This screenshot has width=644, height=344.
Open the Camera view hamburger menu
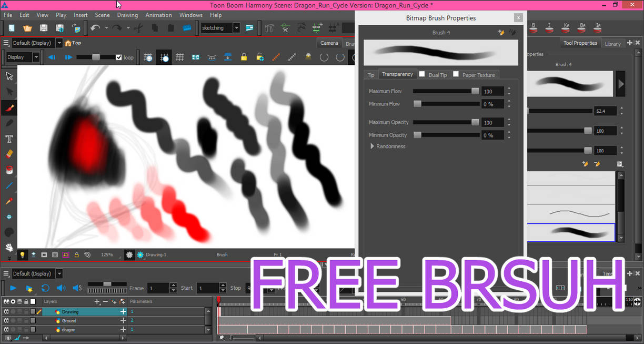[6, 43]
